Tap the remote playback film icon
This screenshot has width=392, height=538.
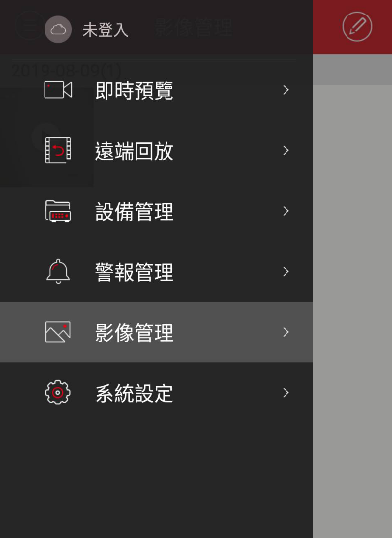[58, 150]
